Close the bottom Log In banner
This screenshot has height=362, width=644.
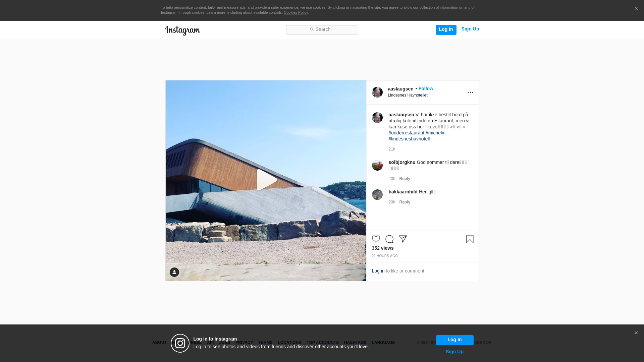[x=636, y=333]
